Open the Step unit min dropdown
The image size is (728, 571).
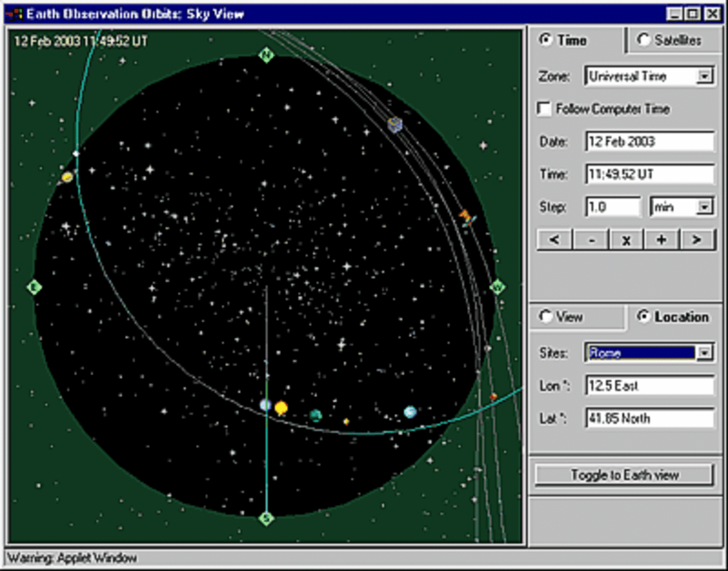(x=704, y=207)
